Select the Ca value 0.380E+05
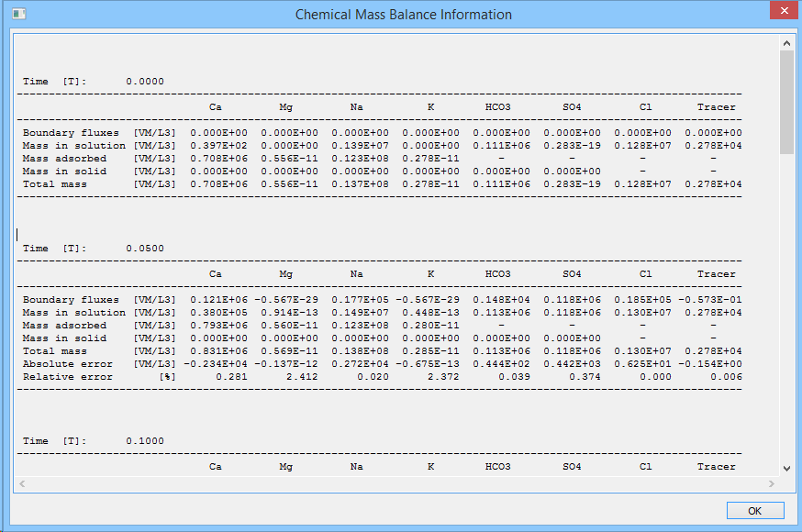The width and height of the screenshot is (802, 532). click(x=219, y=312)
